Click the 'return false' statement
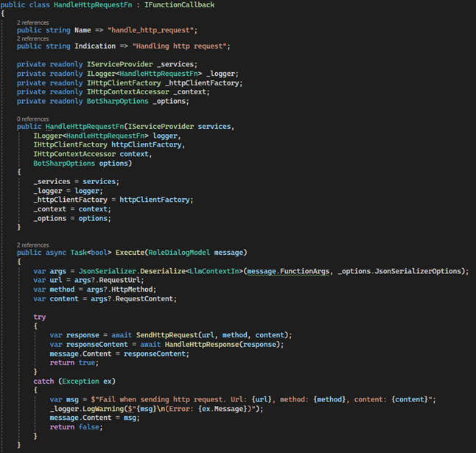 coord(76,427)
